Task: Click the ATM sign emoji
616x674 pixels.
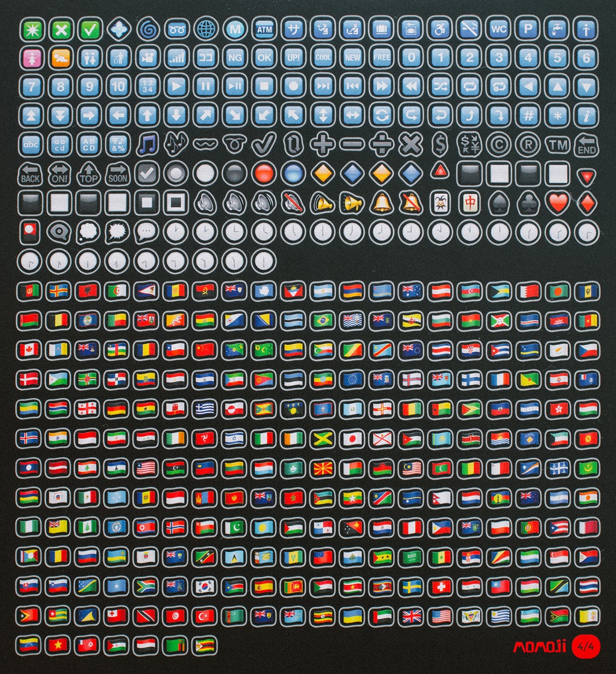Action: tap(264, 29)
